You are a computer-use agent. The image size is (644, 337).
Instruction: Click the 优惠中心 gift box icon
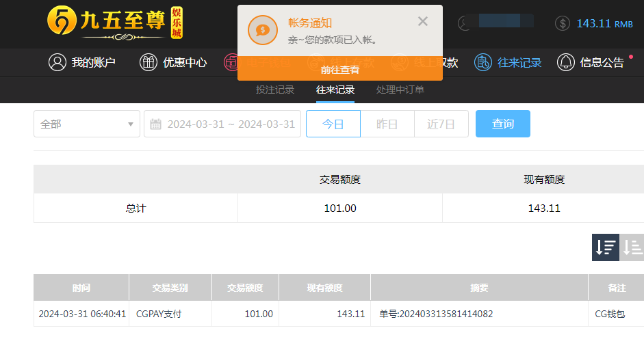[x=149, y=62]
